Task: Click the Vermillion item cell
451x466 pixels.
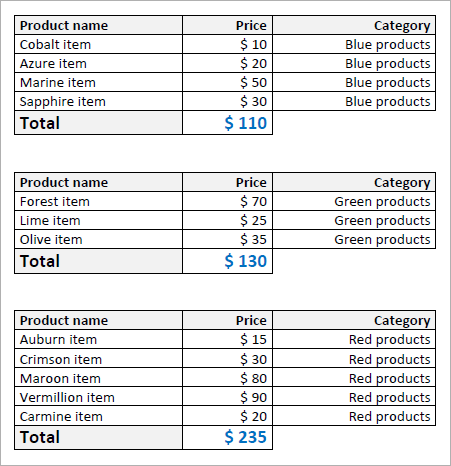Action: coord(98,397)
